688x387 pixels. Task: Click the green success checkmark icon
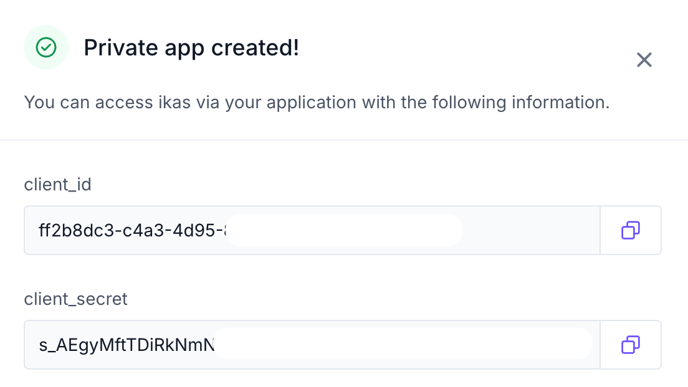[46, 47]
